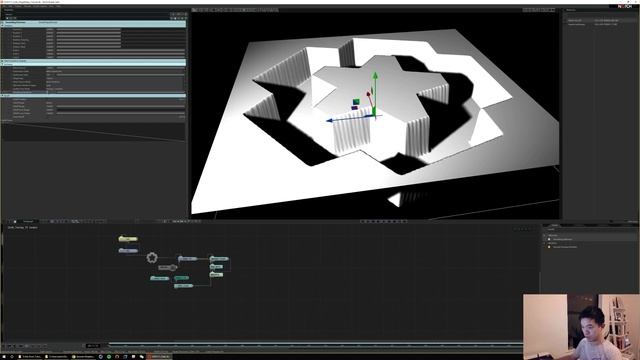Click the star-shaped shape node in the nodegraph
This screenshot has height=360, width=640.
point(152,258)
